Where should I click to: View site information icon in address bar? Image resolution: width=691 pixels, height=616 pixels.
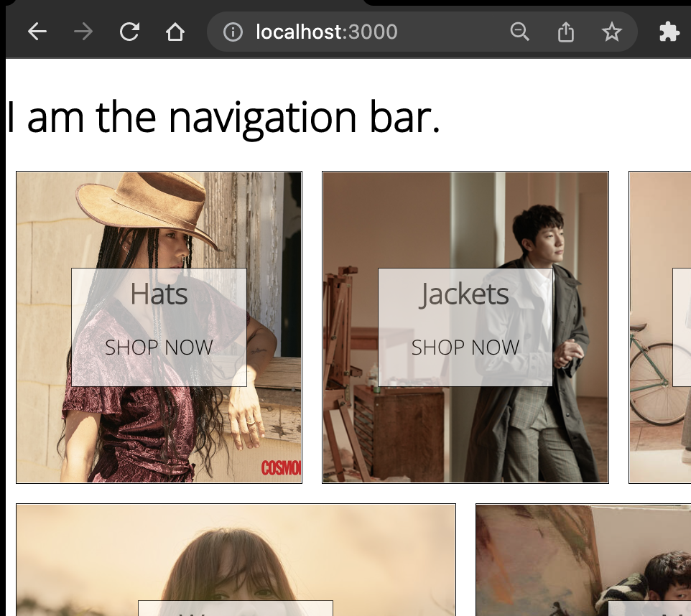click(233, 32)
